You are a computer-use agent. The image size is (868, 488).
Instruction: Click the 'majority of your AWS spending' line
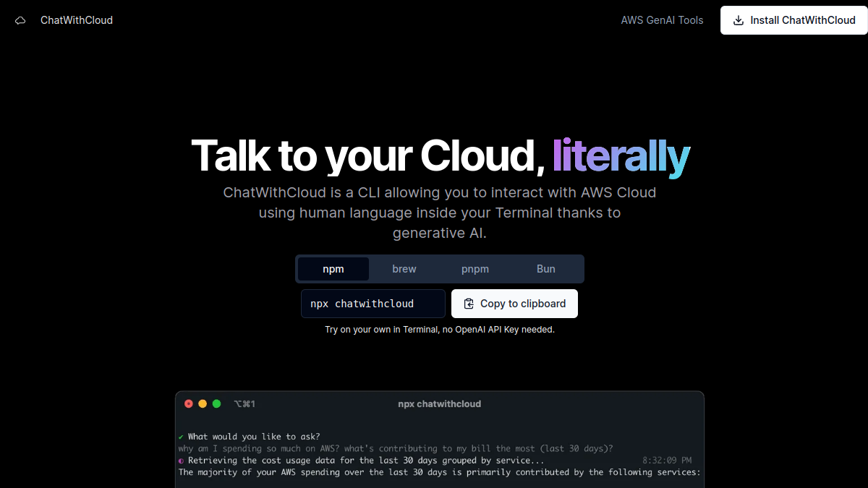point(440,472)
